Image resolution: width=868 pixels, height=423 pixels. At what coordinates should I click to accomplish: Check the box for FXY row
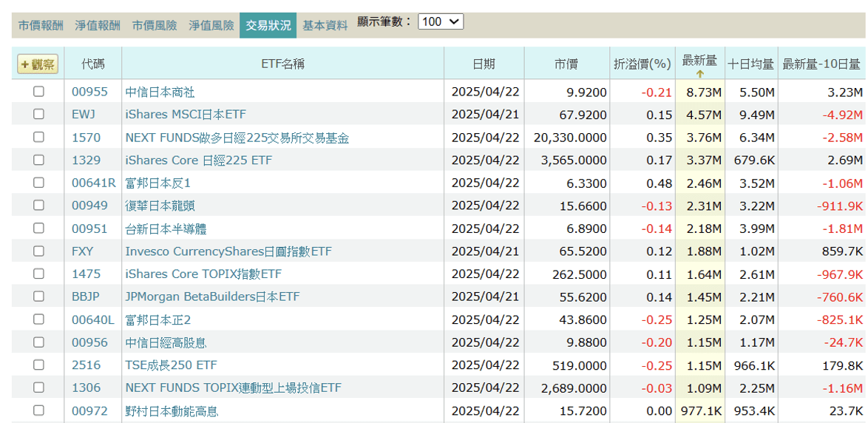38,251
